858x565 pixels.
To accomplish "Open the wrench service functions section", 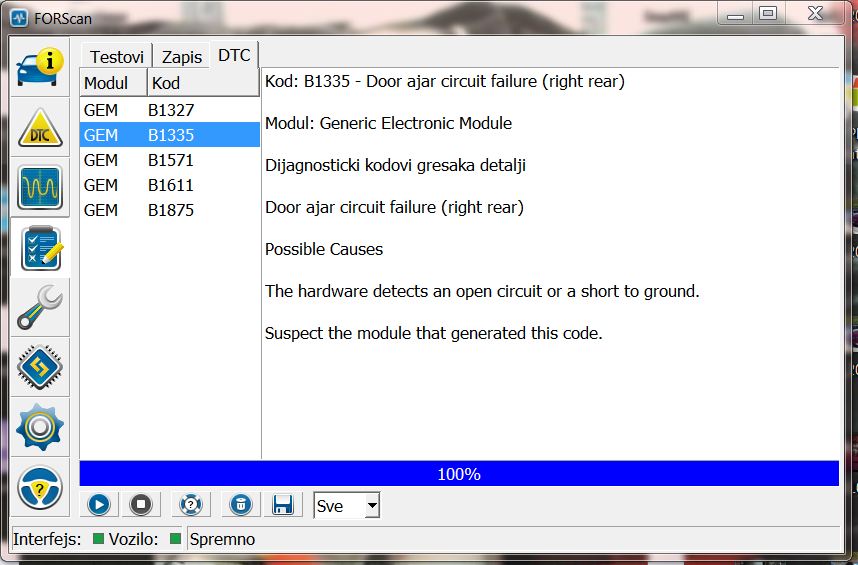I will [x=40, y=307].
